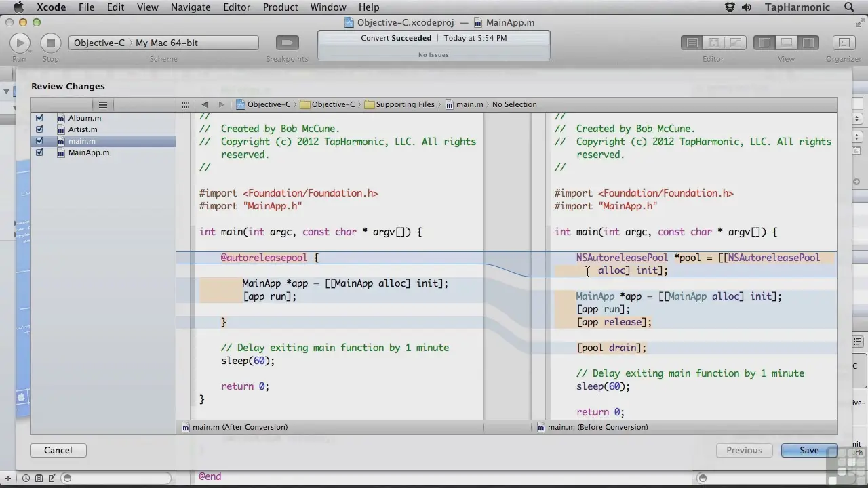Open Objective-C folder in jump bar
The width and height of the screenshot is (868, 488).
pos(328,104)
